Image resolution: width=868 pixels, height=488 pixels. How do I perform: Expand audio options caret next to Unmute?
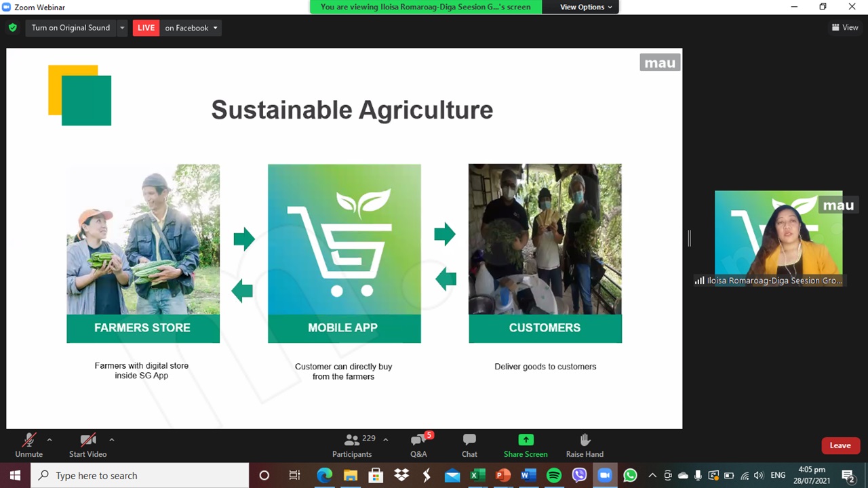coord(49,439)
